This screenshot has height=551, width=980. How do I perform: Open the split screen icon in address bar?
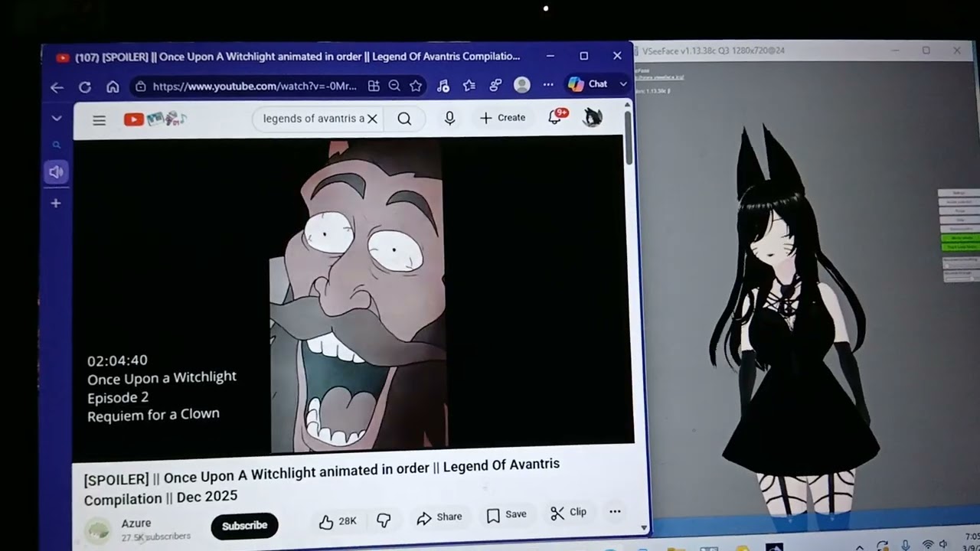click(x=374, y=86)
